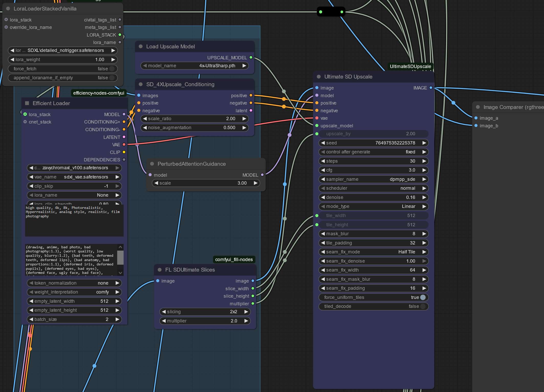Decrease denoise value with left arrow
This screenshot has width=544, height=392.
coord(323,197)
